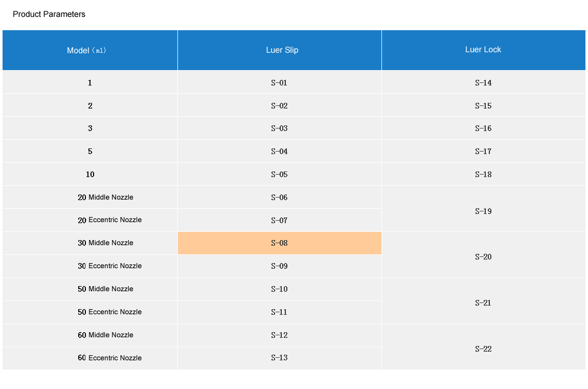Select the S-01 Luer Slip cell
Viewport: 588px width, 389px height.
coord(279,83)
